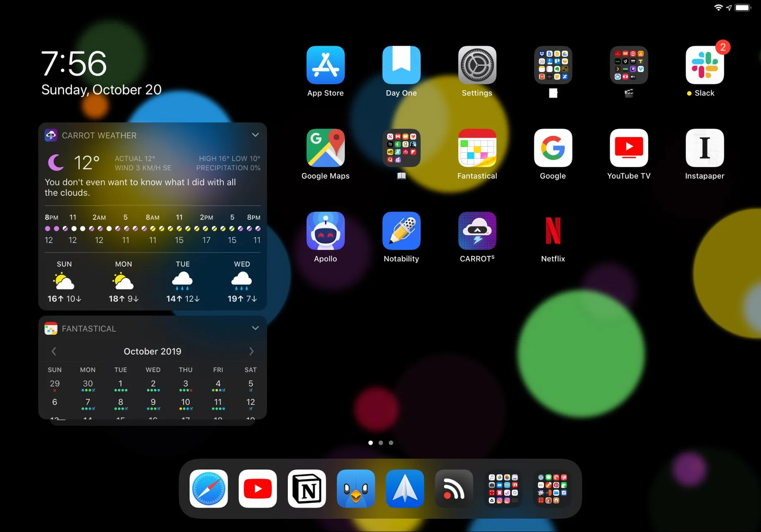Switch to the second home screen page dot

click(x=381, y=443)
